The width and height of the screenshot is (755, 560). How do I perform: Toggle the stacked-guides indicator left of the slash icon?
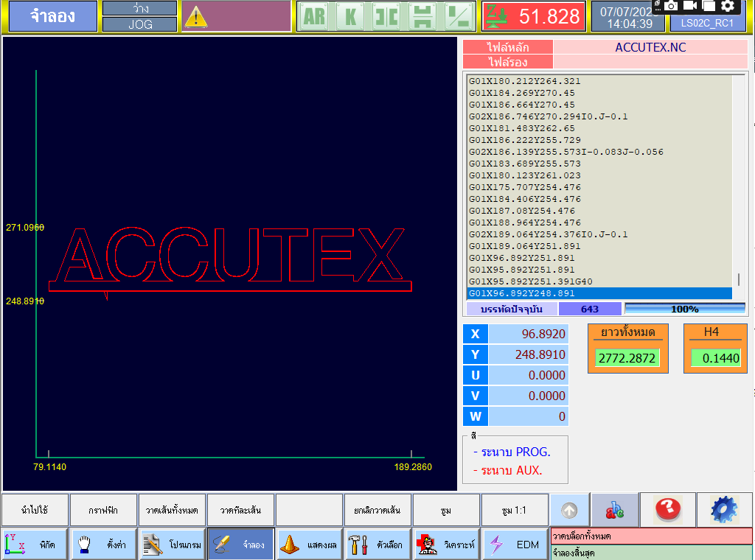click(422, 17)
